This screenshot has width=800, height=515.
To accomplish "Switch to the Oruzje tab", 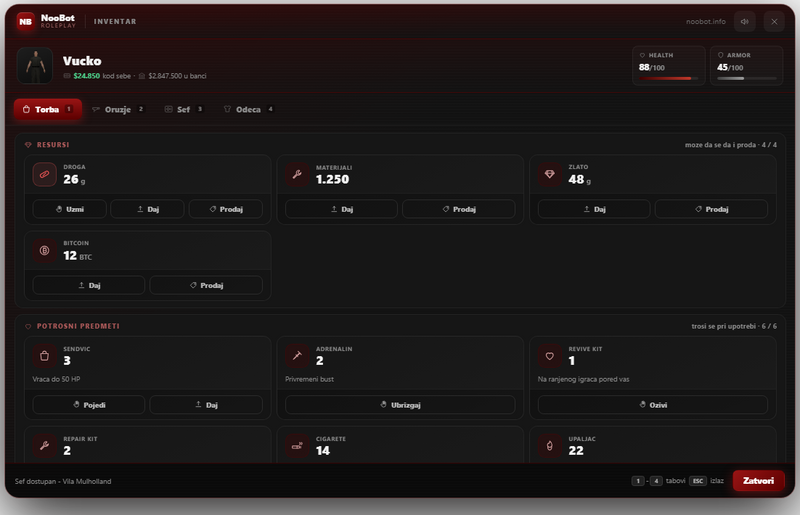I will (118, 109).
